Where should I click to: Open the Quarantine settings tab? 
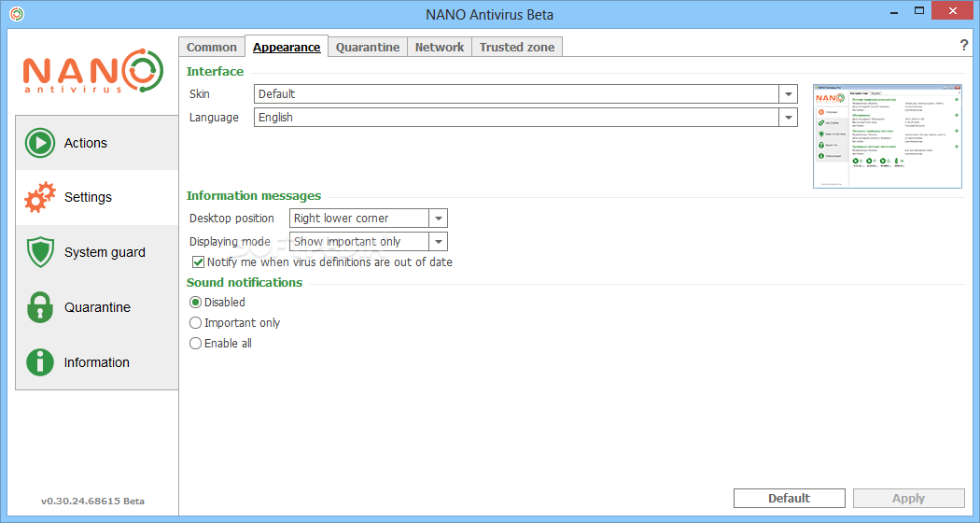(x=368, y=47)
